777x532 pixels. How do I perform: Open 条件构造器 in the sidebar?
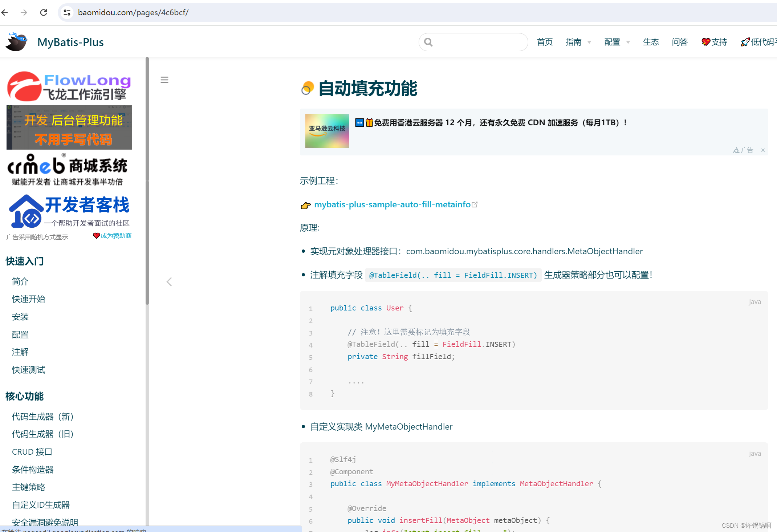click(33, 470)
